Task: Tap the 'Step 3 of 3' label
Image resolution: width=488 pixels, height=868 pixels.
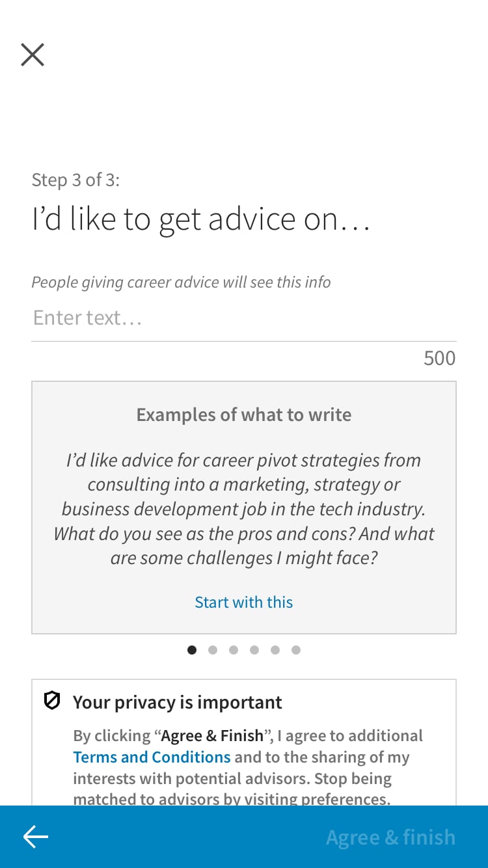Action: [75, 180]
